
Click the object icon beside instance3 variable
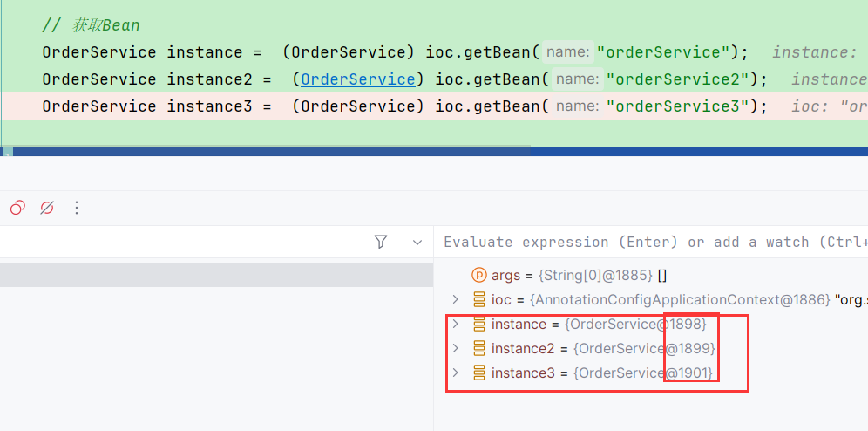click(478, 373)
